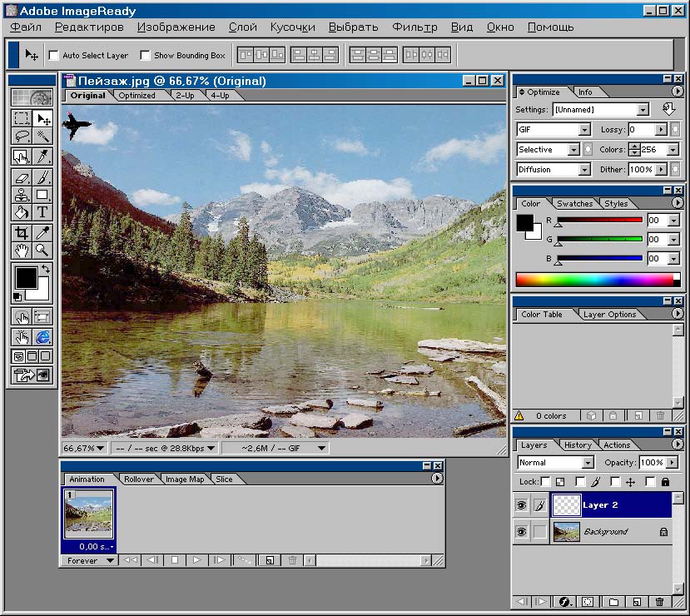690x616 pixels.
Task: Pick the Eraser tool
Action: click(x=22, y=177)
